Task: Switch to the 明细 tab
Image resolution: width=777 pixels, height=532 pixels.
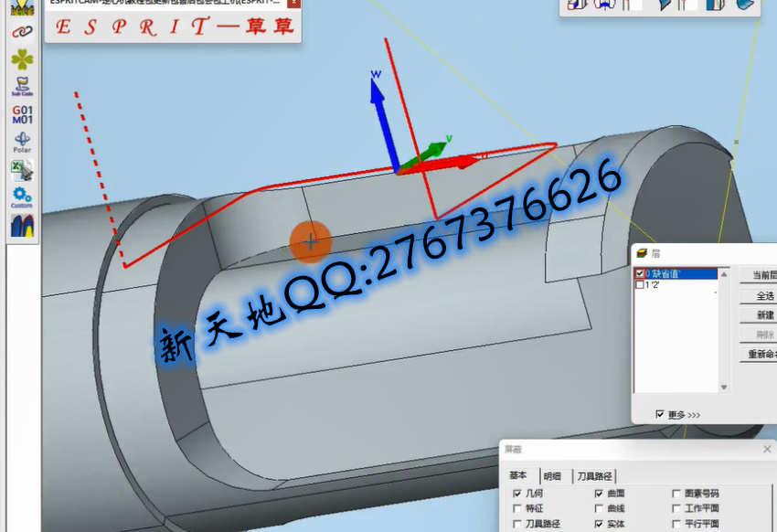Action: click(x=552, y=476)
